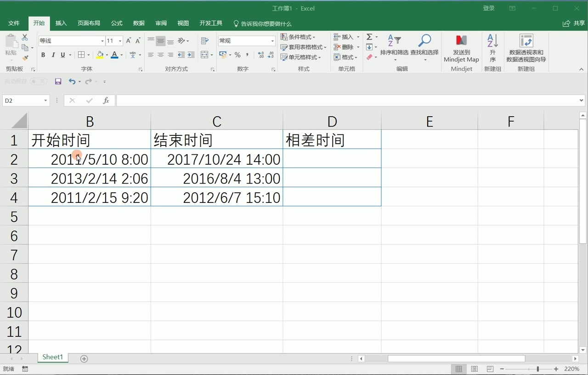Undo the last action

(72, 81)
